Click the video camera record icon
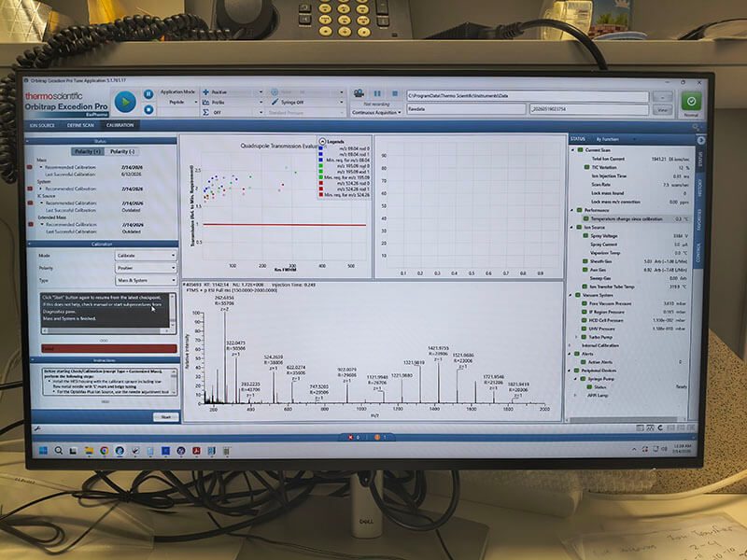 (x=359, y=93)
